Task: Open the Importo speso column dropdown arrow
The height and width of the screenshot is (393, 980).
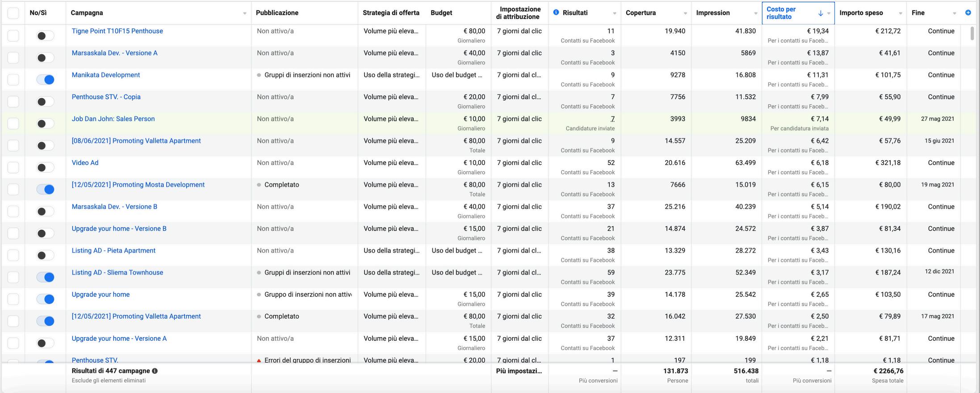Action: [x=900, y=13]
